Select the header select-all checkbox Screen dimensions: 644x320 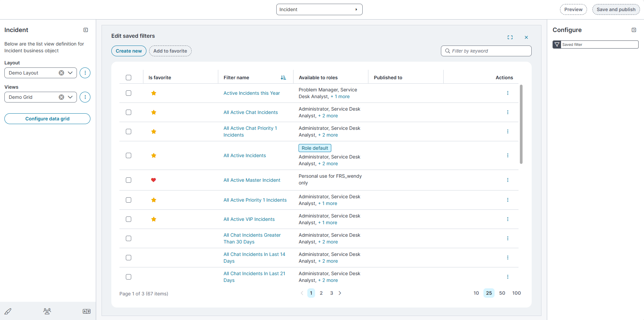[x=129, y=78]
